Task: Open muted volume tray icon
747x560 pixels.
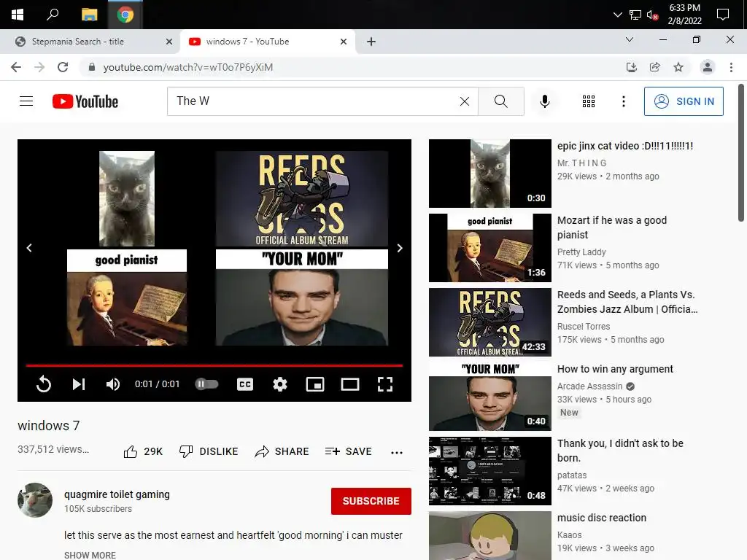Action: (x=653, y=15)
